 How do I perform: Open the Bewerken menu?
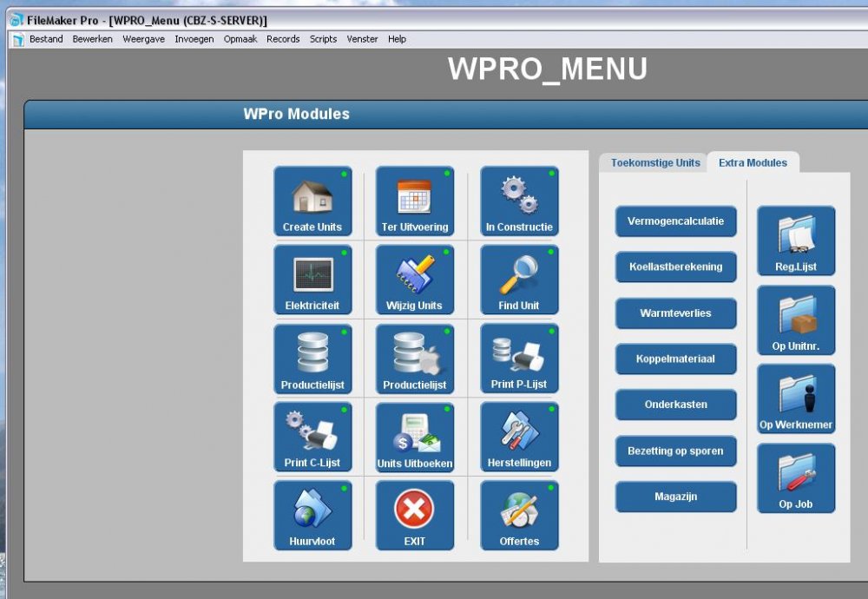point(93,39)
